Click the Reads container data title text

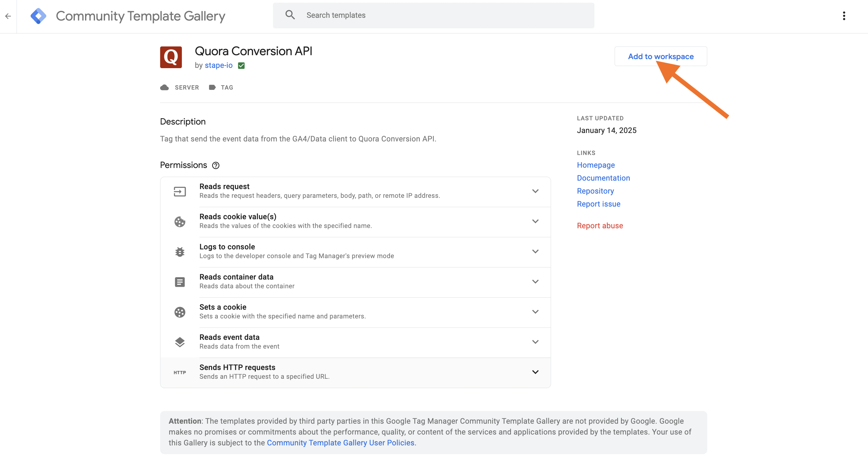236,277
